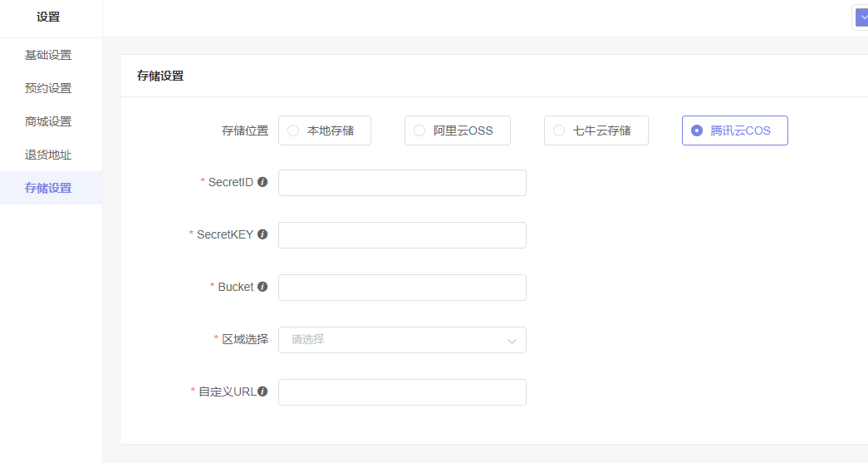Image resolution: width=868 pixels, height=463 pixels.
Task: Click the info icon next to SecretKEY
Action: coord(262,234)
